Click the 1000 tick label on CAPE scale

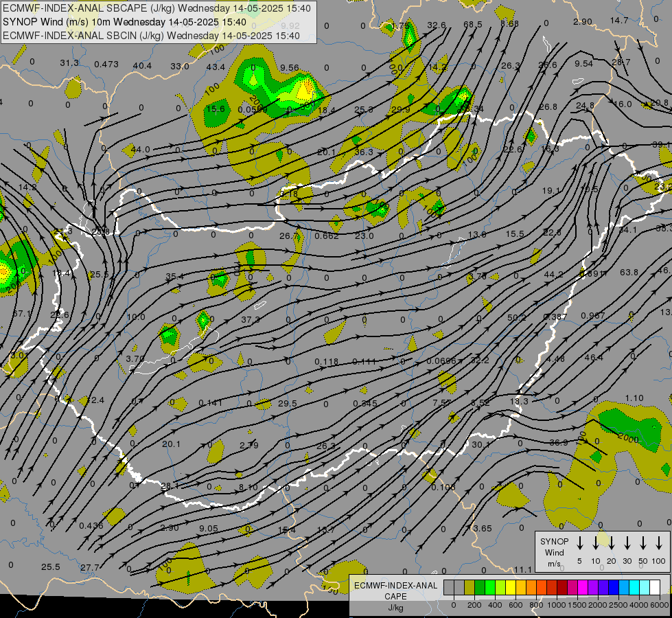[x=556, y=605]
